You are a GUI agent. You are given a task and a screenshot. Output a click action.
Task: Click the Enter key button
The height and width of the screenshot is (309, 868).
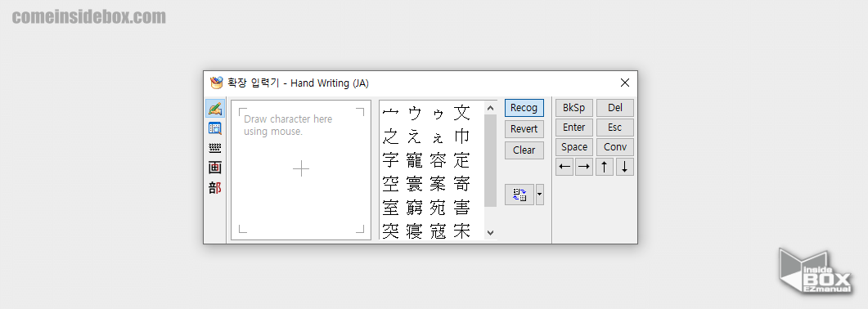pyautogui.click(x=574, y=128)
